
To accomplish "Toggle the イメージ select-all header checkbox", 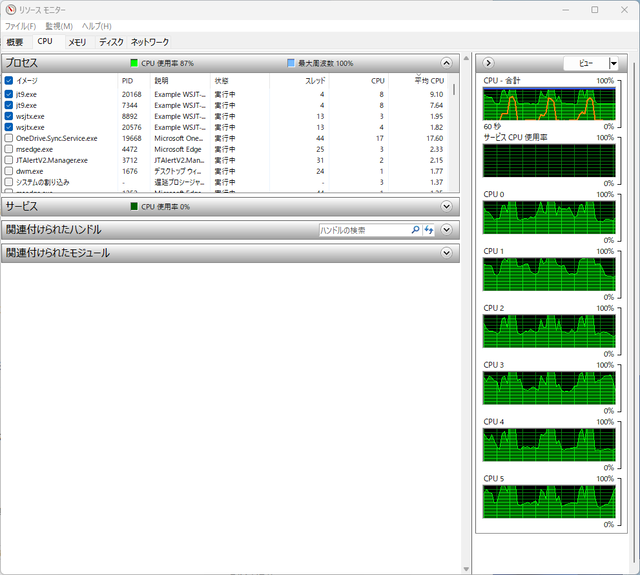I will coord(9,81).
